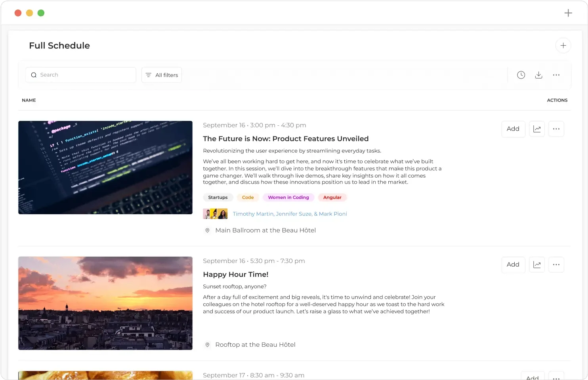
Task: Click the download icon in the toolbar
Action: (x=538, y=75)
